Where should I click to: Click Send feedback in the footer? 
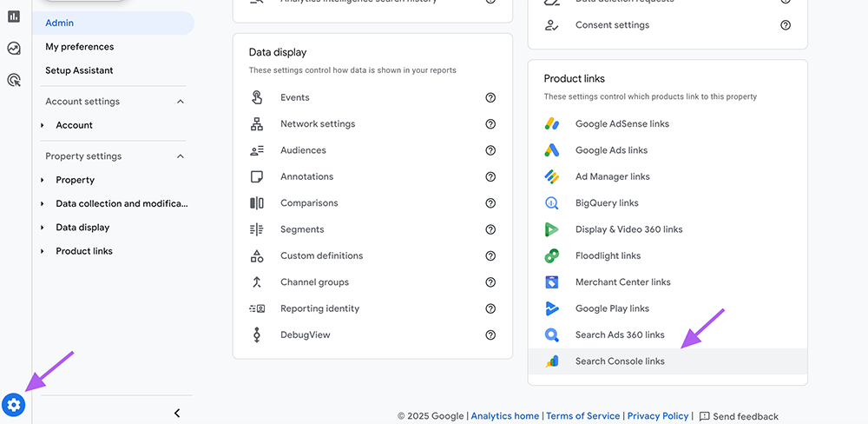click(739, 416)
